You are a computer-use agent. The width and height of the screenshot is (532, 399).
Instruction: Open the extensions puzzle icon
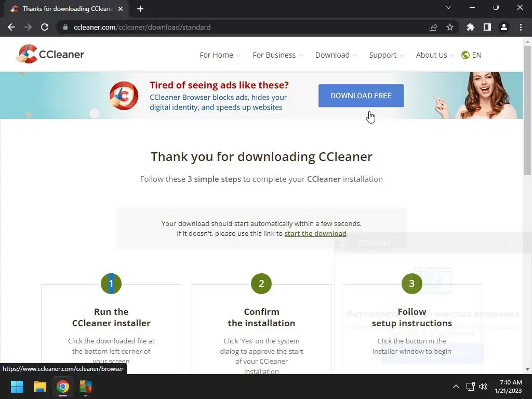[471, 27]
